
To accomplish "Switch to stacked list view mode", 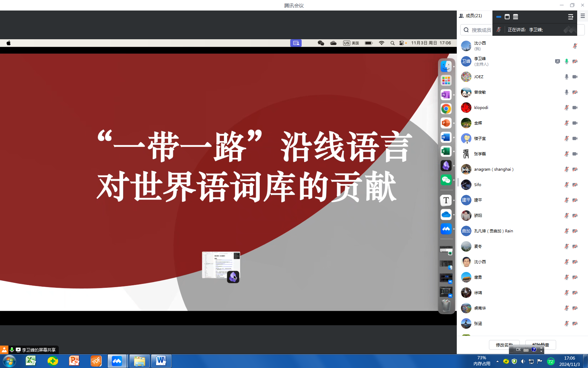I will point(516,16).
